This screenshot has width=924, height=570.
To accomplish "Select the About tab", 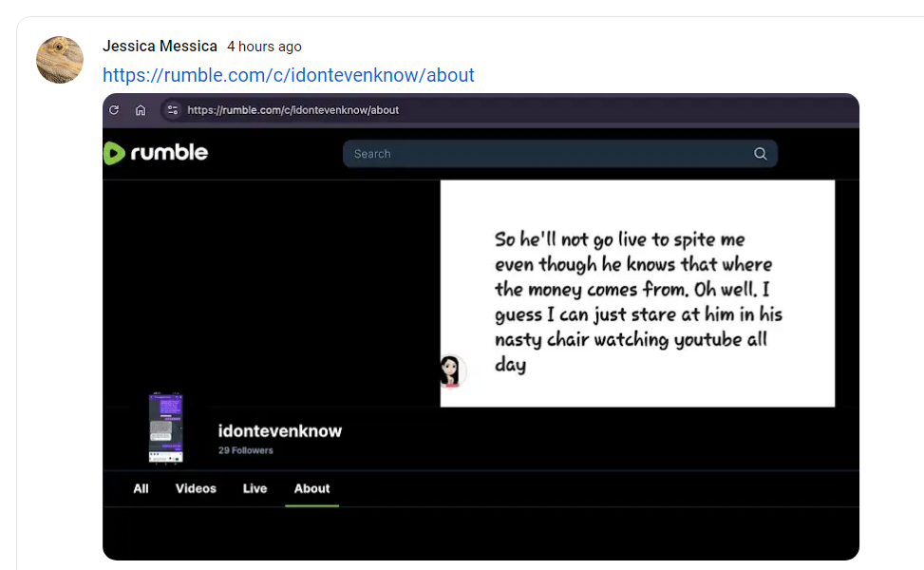I will point(311,488).
